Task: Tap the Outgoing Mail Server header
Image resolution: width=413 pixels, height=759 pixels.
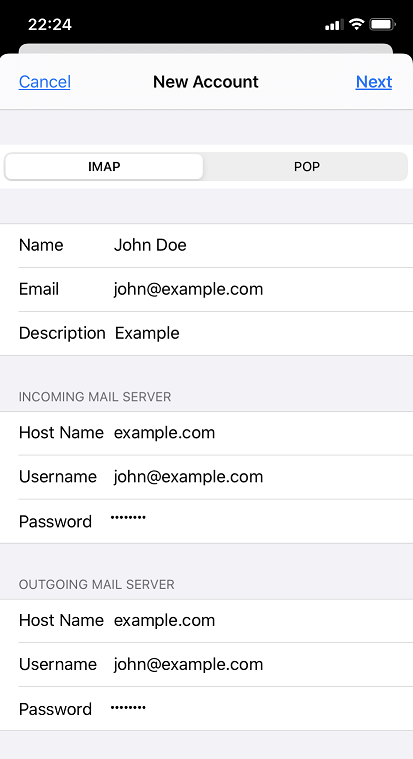Action: (96, 585)
